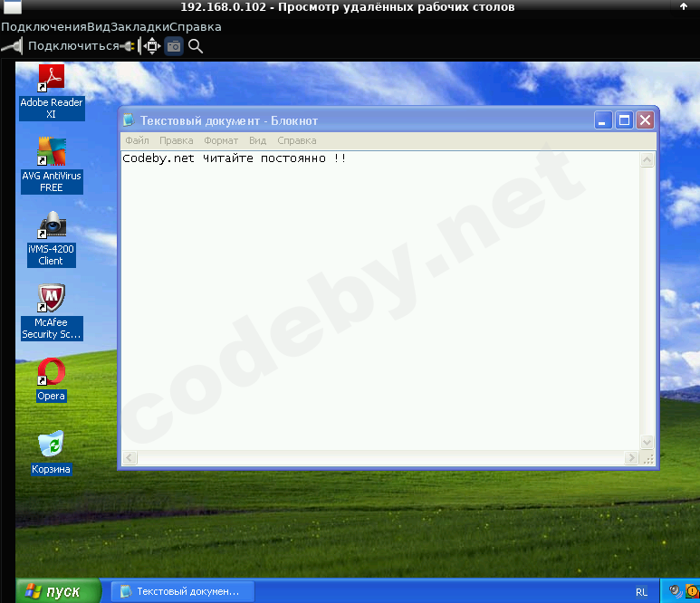The width and height of the screenshot is (700, 603).
Task: Open Adobe Reader XI desktop shortcut
Action: [52, 92]
